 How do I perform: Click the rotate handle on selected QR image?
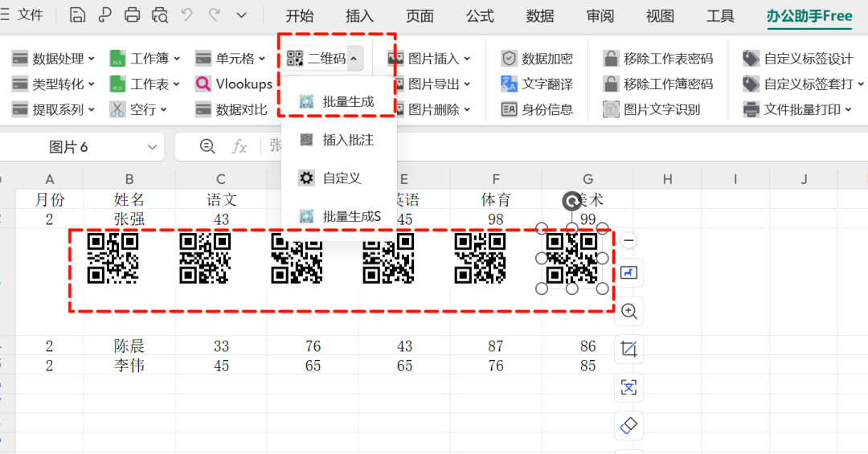pyautogui.click(x=572, y=201)
